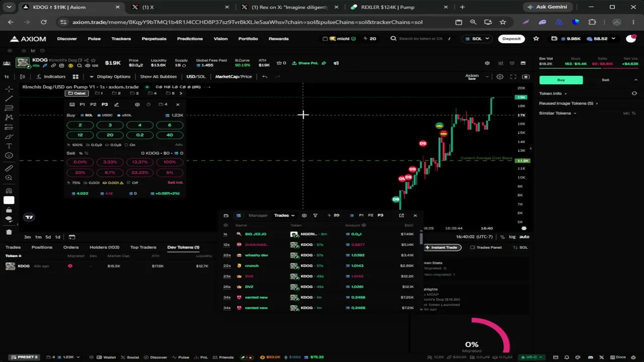This screenshot has height=362, width=644.
Task: Sell 100% quick button
Action: 170,162
